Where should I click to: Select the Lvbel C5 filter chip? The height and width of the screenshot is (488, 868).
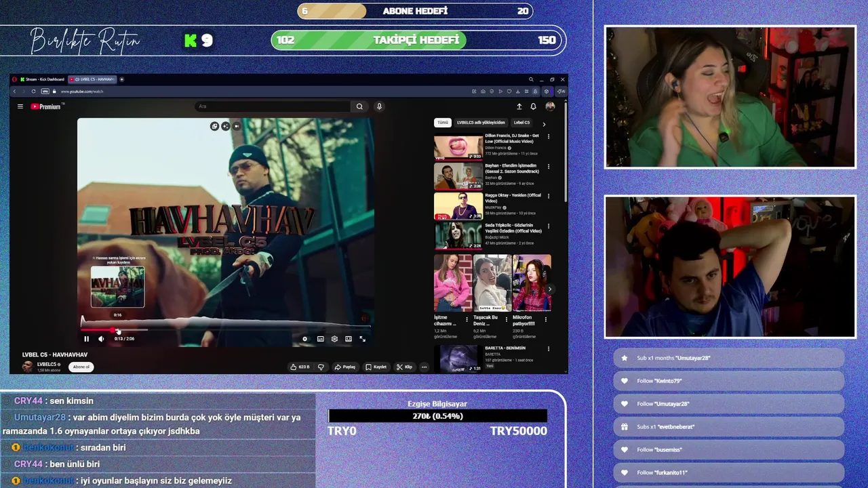tap(521, 123)
